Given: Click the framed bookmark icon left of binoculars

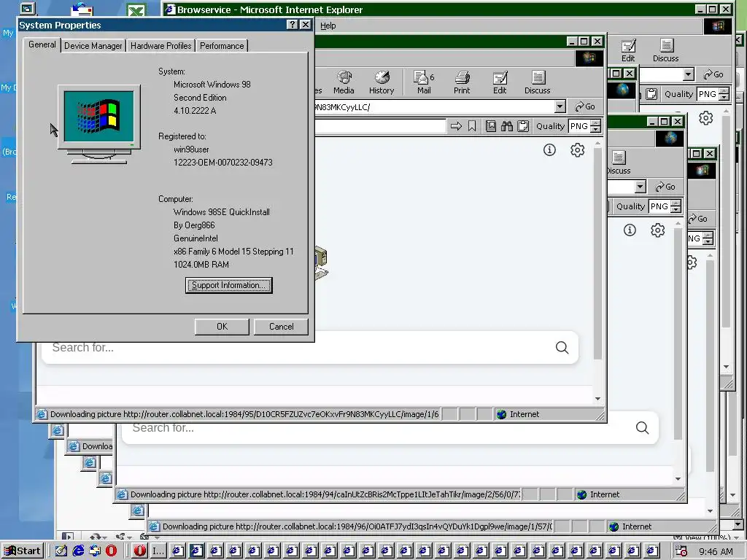Looking at the screenshot, I should (491, 126).
